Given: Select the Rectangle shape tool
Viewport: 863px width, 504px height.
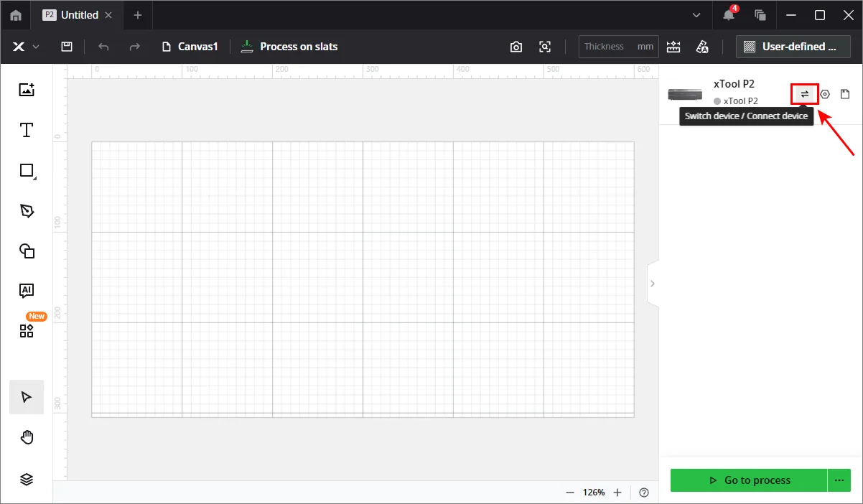Looking at the screenshot, I should 27,171.
